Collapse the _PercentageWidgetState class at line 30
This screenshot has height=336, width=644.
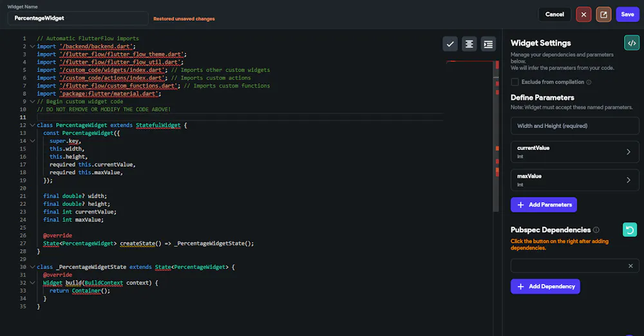[x=32, y=267]
